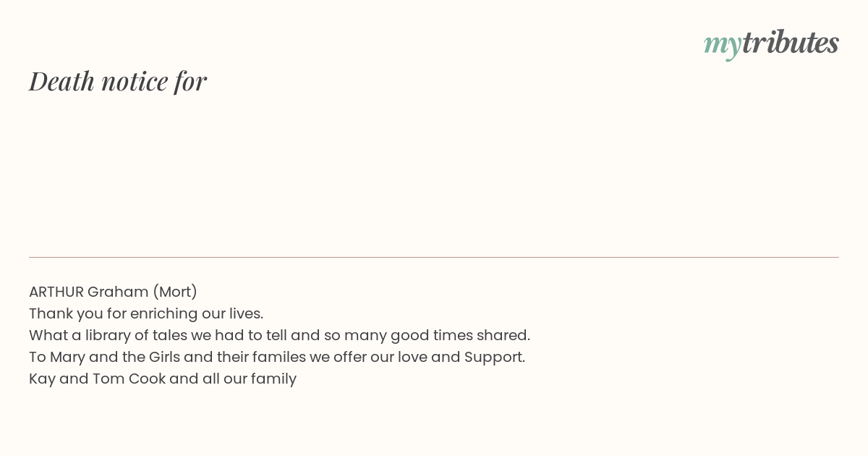
Task: Click the words "all our family"
Action: [x=250, y=379]
